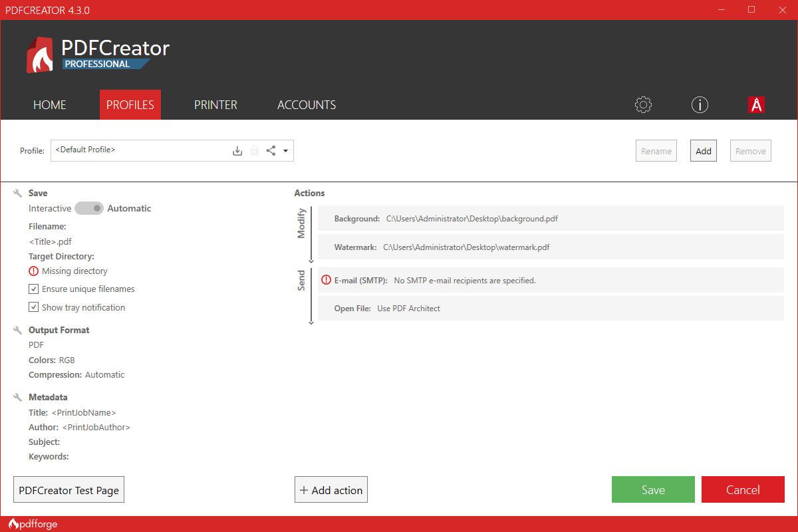Click Output Format section heading
The image size is (798, 532).
click(59, 330)
